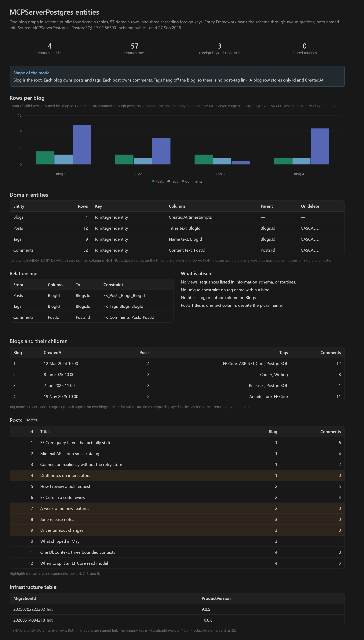This screenshot has width=364, height=640.
Task: Select the short Blog 3 Comments bar
Action: (x=241, y=163)
